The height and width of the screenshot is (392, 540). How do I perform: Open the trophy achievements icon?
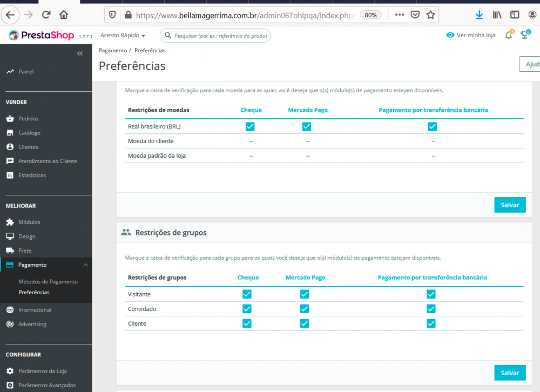tap(523, 36)
